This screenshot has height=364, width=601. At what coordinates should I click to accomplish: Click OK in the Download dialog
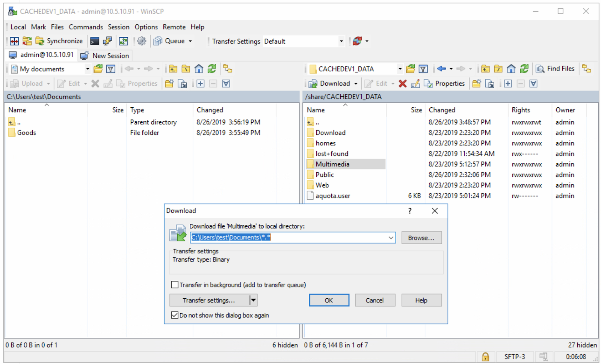click(329, 300)
